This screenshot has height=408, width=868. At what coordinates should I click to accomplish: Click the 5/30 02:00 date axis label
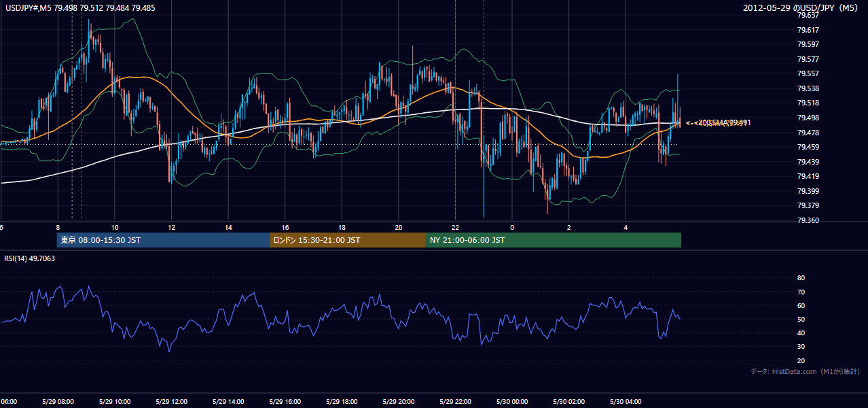pyautogui.click(x=568, y=402)
